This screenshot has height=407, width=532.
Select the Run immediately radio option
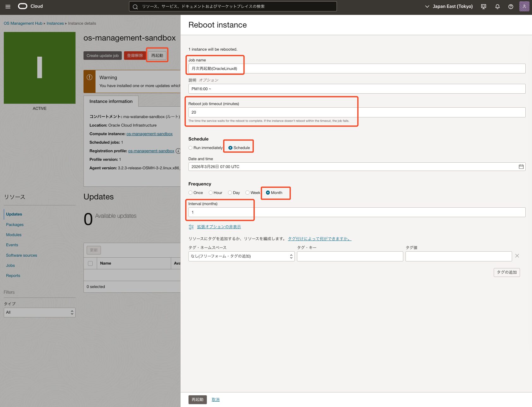[190, 148]
